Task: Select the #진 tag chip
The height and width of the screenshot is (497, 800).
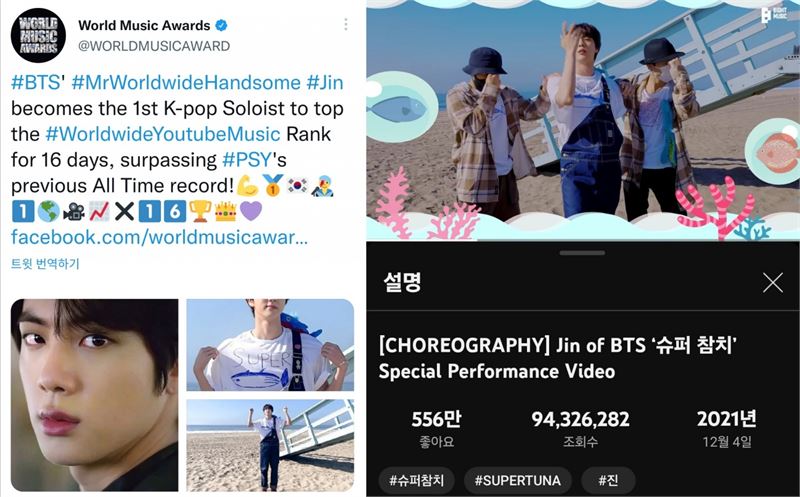Action: pyautogui.click(x=608, y=480)
